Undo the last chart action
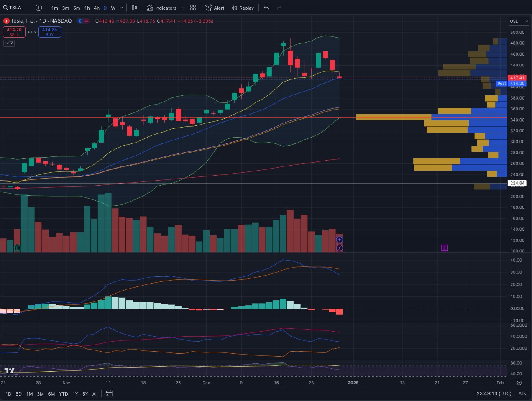The width and height of the screenshot is (532, 401). click(266, 8)
